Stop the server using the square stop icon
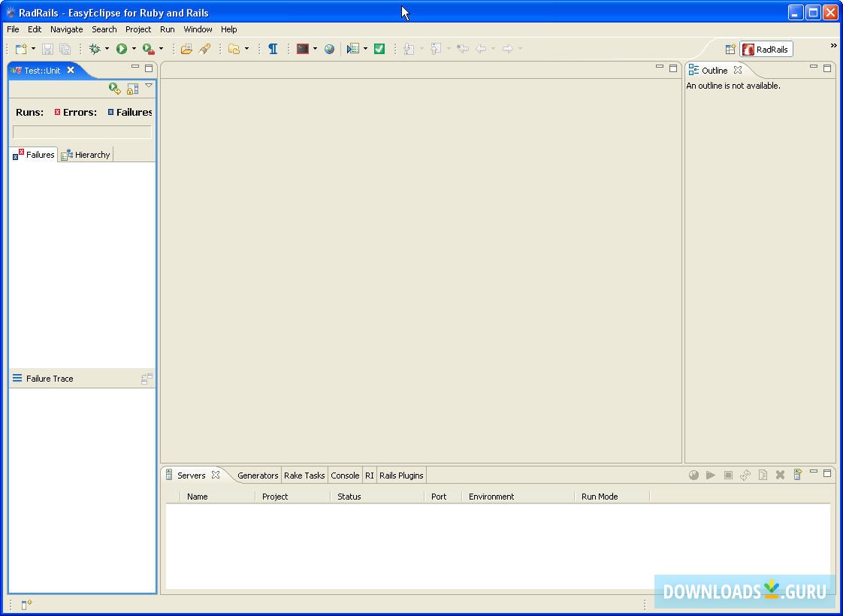The width and height of the screenshot is (843, 616). point(728,475)
